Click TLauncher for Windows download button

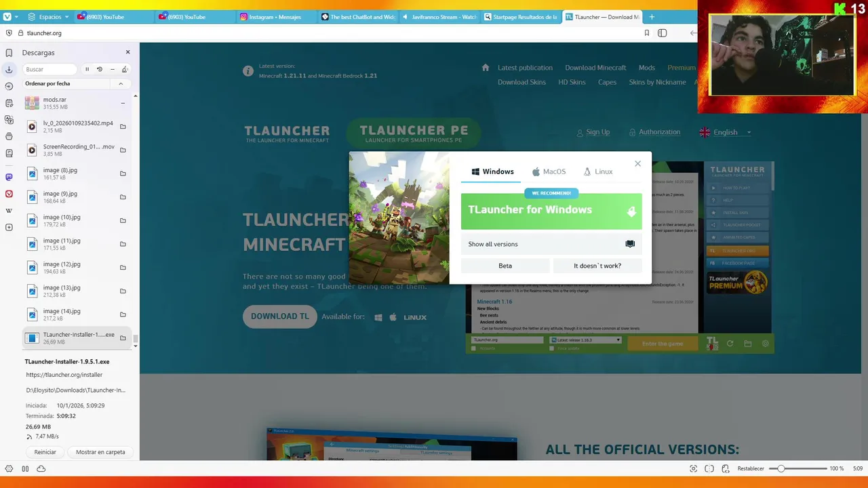pyautogui.click(x=551, y=211)
